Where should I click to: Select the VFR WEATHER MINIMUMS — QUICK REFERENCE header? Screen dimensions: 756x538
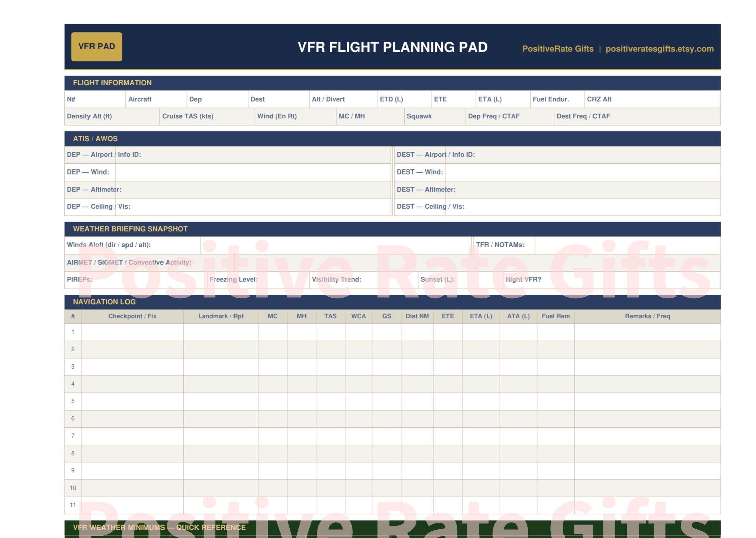(392, 528)
